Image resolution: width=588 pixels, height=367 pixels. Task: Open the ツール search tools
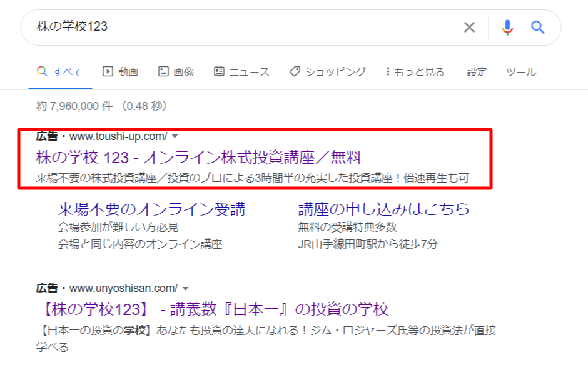click(x=521, y=72)
